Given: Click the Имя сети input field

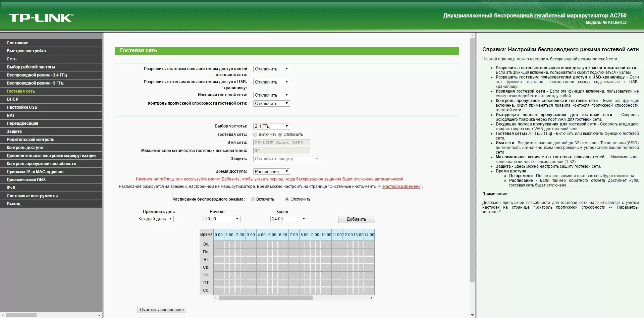Looking at the screenshot, I should coord(281,143).
